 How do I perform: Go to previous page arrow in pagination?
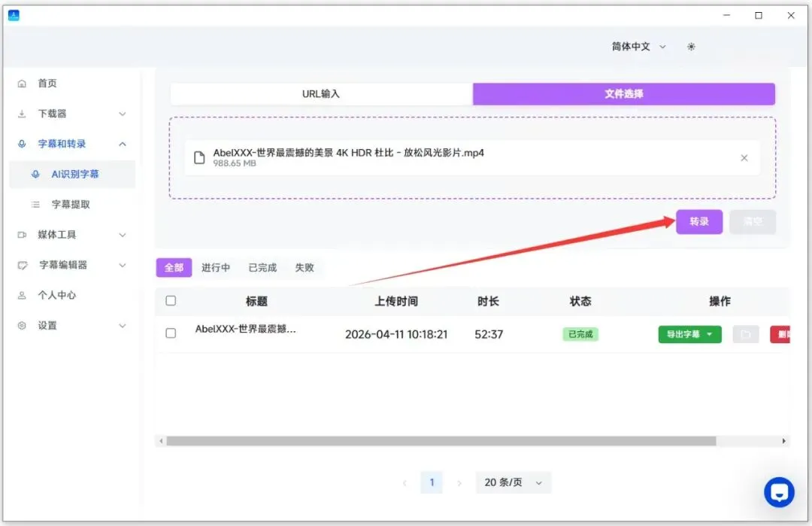coord(404,483)
